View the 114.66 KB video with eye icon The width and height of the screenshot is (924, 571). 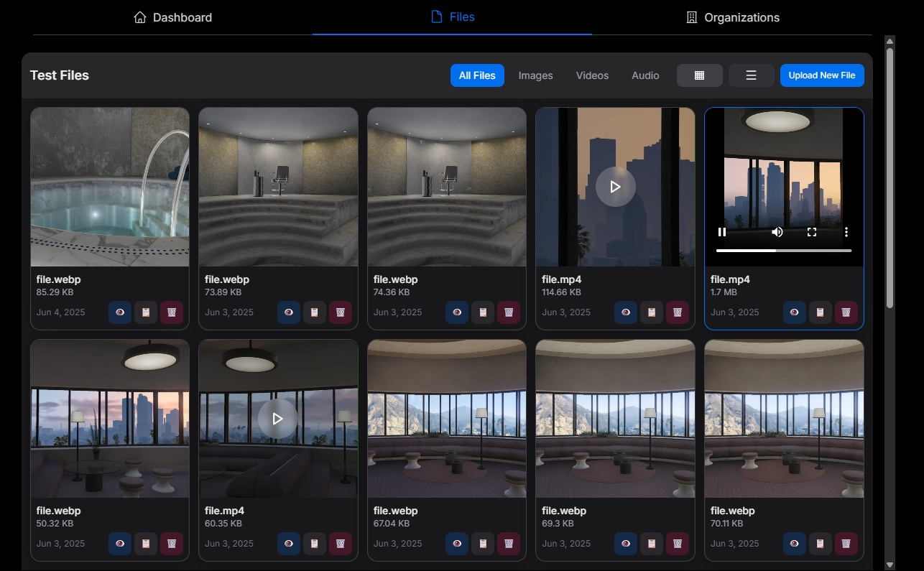626,312
